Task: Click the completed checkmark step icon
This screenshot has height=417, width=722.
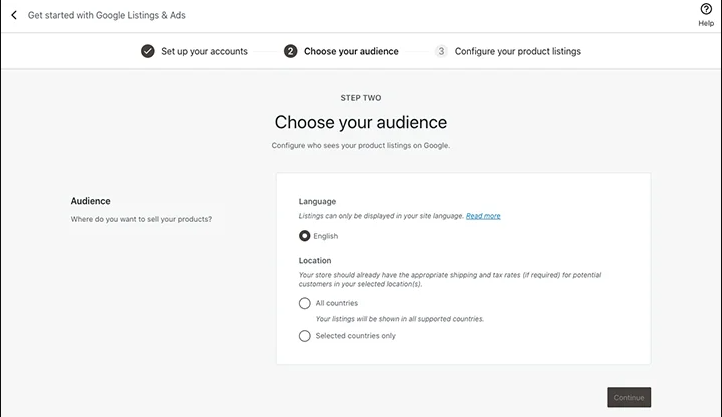Action: coord(148,51)
